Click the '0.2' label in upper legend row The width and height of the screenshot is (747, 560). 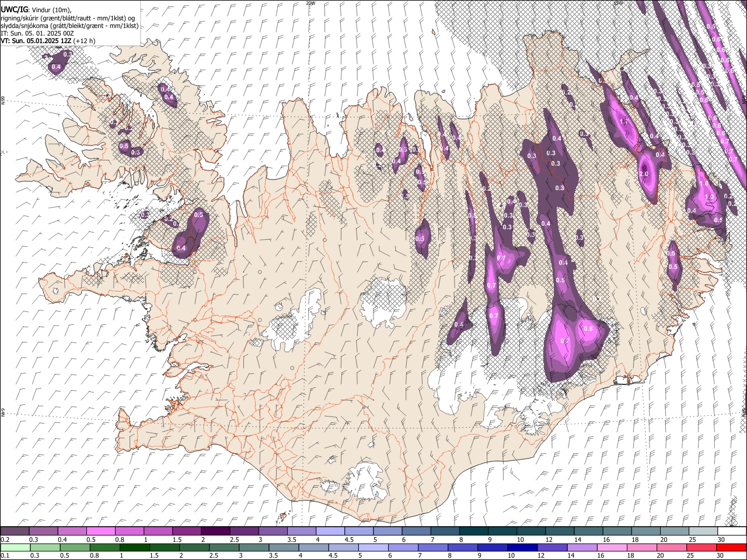pos(5,540)
